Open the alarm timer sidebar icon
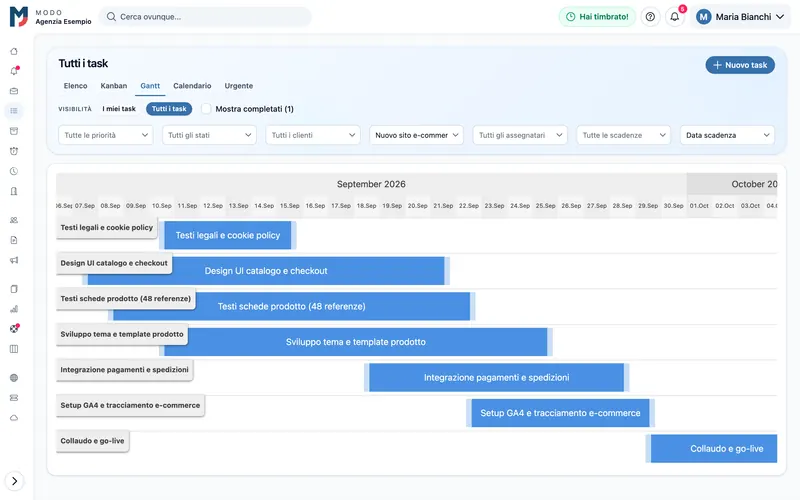800x500 pixels. pyautogui.click(x=14, y=151)
